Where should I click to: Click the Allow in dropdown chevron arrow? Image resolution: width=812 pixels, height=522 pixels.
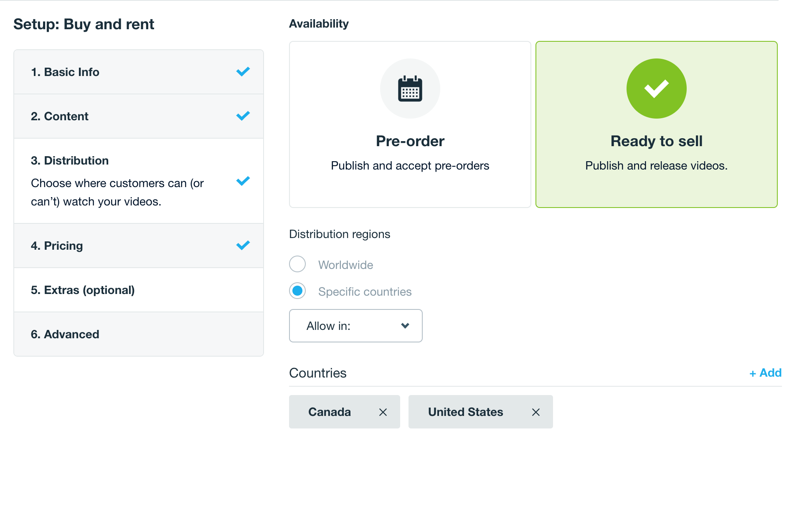[405, 326]
